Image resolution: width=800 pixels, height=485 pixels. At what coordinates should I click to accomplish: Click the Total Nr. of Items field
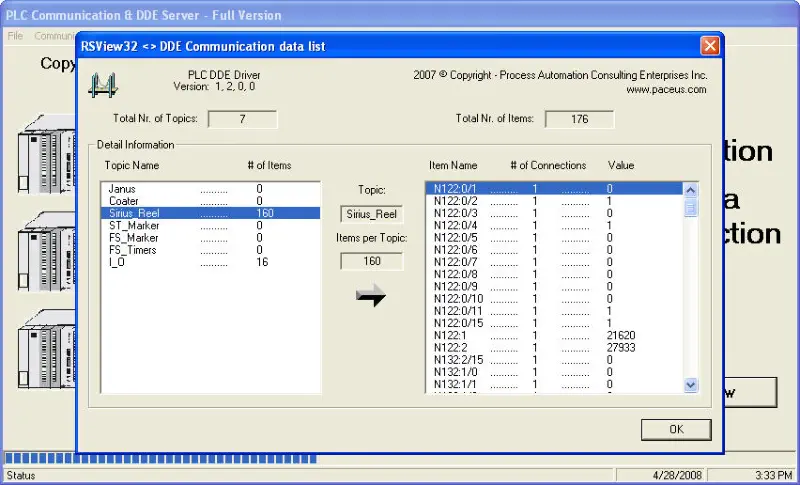tap(579, 119)
